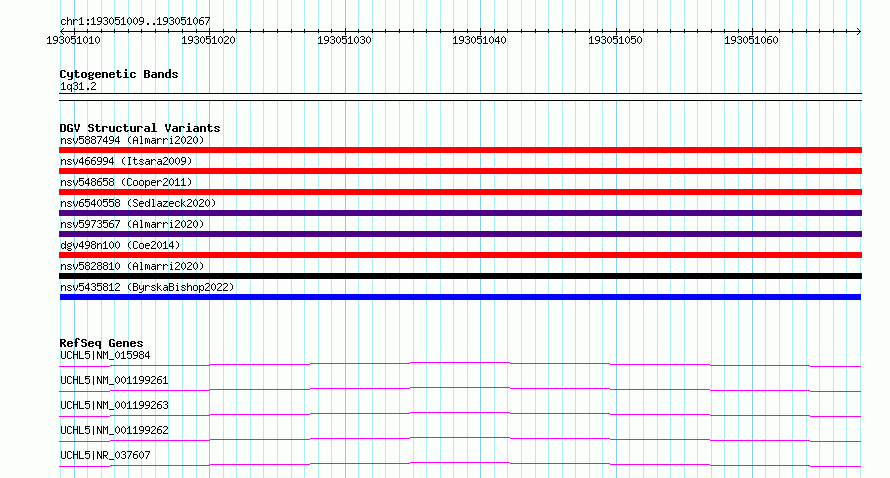The image size is (890, 478).
Task: Open transcript UCHL5|NR_037607 label
Action: point(105,455)
